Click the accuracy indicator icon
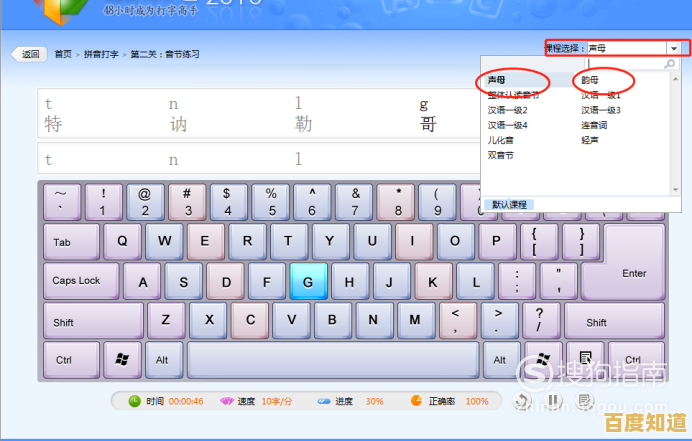The width and height of the screenshot is (692, 441). pyautogui.click(x=416, y=401)
